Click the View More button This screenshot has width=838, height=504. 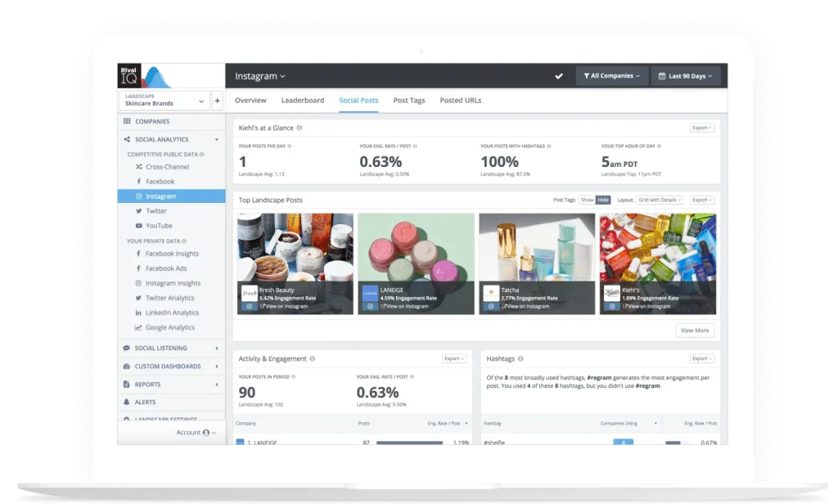(695, 331)
